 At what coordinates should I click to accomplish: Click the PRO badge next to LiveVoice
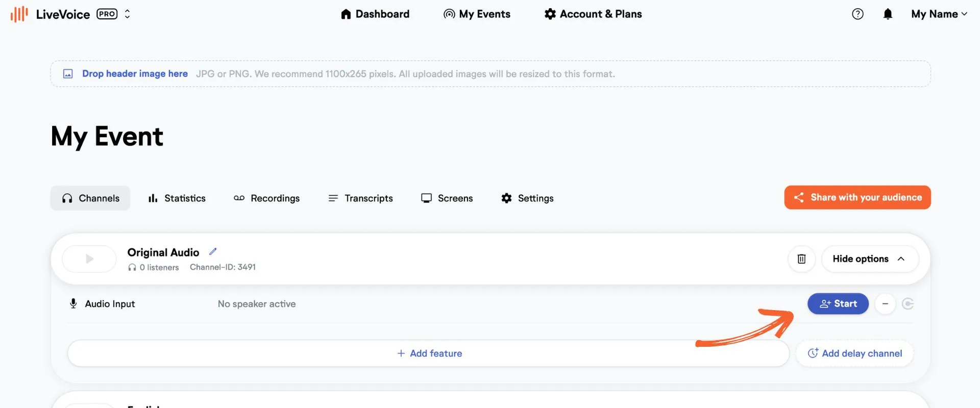(107, 14)
